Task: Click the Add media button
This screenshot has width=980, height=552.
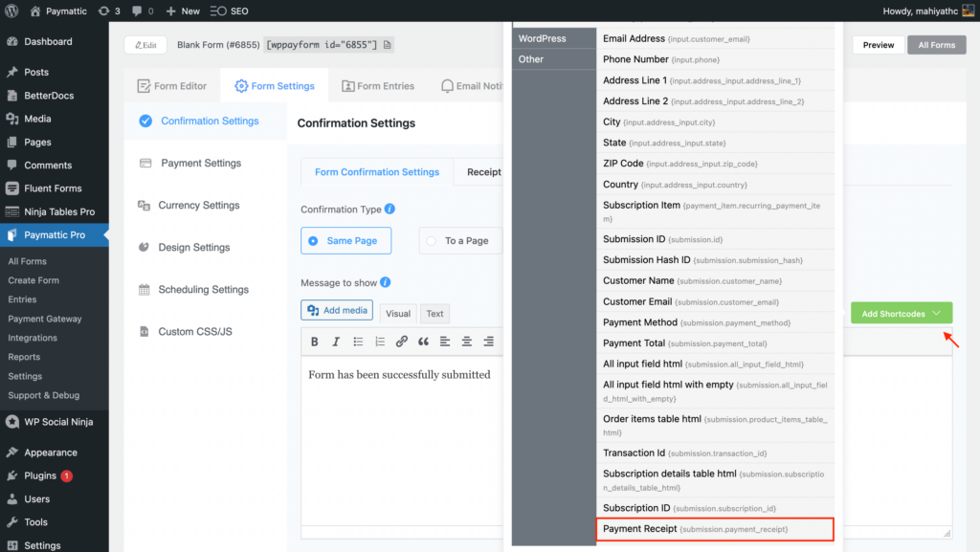Action: 337,310
